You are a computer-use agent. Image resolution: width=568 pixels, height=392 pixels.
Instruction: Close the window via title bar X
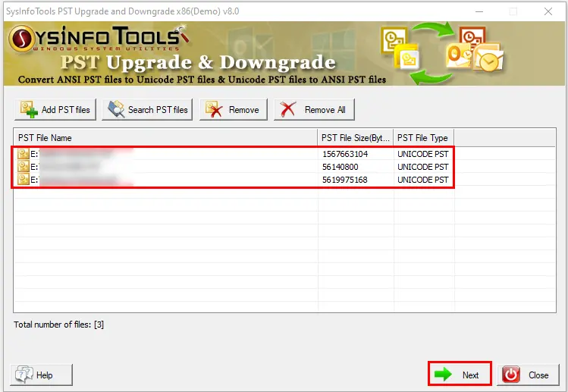tap(548, 11)
